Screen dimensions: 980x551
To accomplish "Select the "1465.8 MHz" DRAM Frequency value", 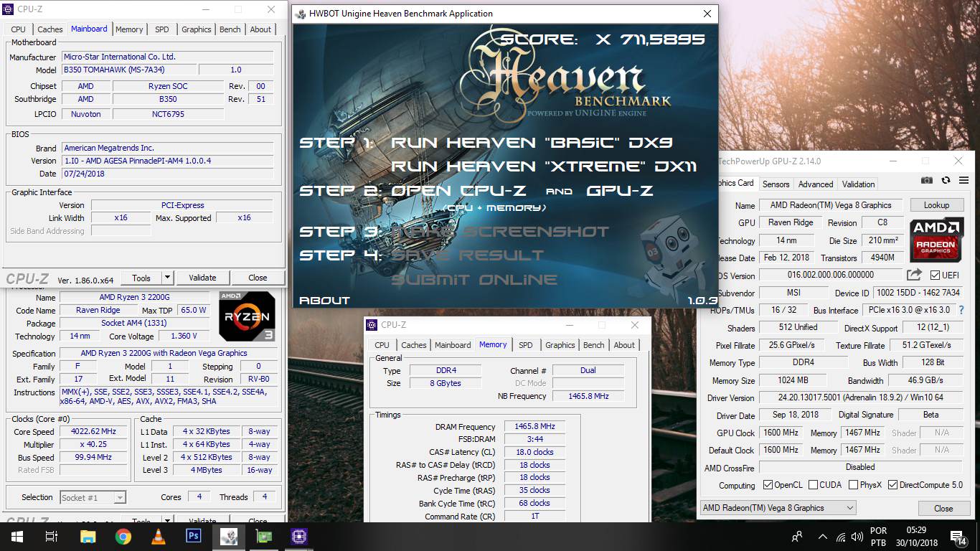I will pos(534,427).
